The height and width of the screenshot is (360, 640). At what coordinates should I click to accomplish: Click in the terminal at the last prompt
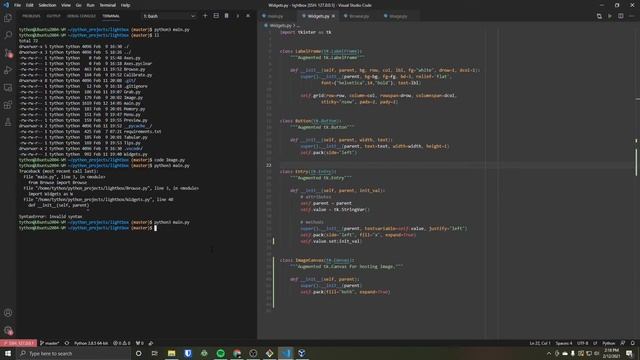pos(155,228)
